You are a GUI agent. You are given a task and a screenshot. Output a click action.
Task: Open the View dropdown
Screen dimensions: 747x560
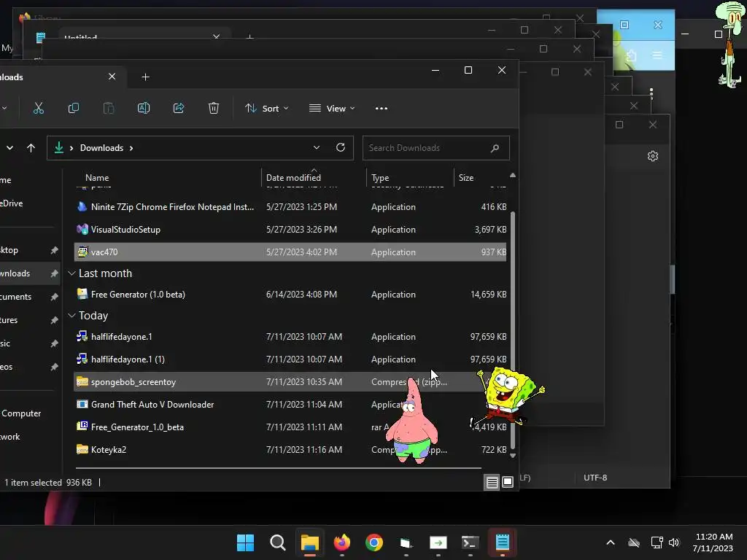pos(332,109)
